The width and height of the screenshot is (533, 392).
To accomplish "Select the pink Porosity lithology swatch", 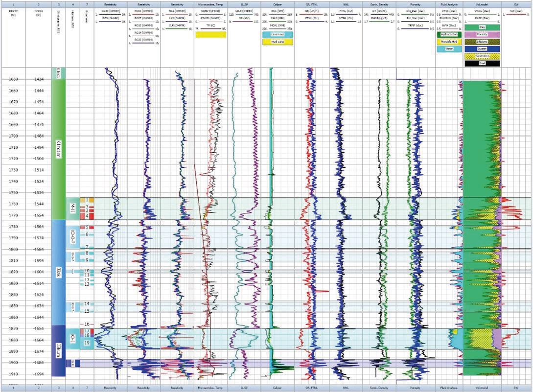I will [x=482, y=34].
